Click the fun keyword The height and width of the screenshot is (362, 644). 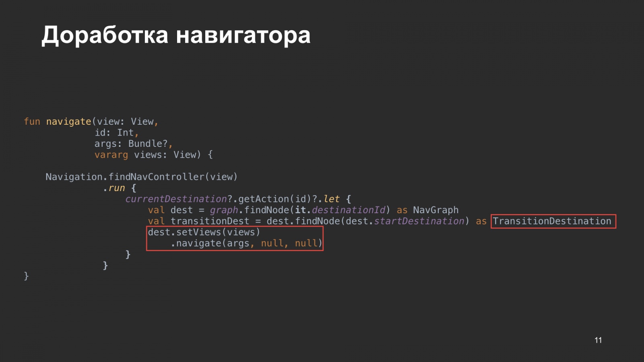[x=32, y=121]
